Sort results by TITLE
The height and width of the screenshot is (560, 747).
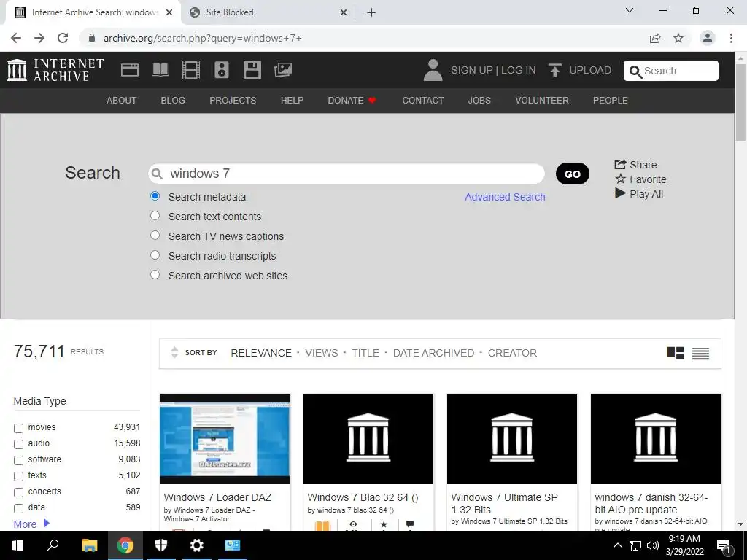coord(365,353)
